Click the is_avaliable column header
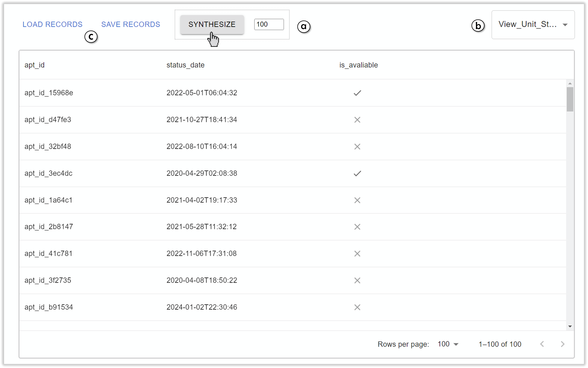This screenshot has height=368, width=588. (x=358, y=65)
